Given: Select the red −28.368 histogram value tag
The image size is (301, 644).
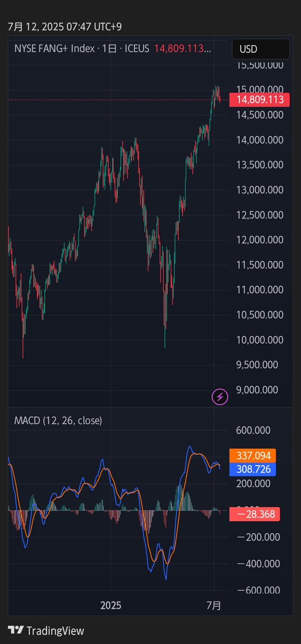Looking at the screenshot, I should [x=255, y=514].
